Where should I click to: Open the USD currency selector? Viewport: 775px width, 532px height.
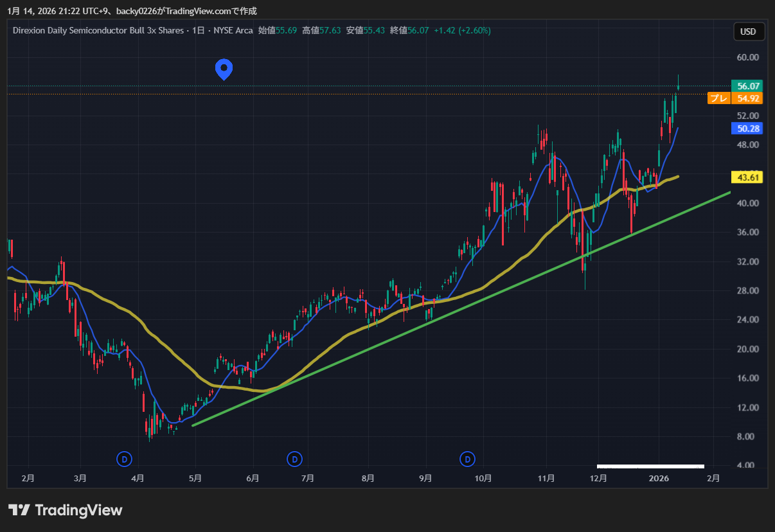(x=748, y=31)
